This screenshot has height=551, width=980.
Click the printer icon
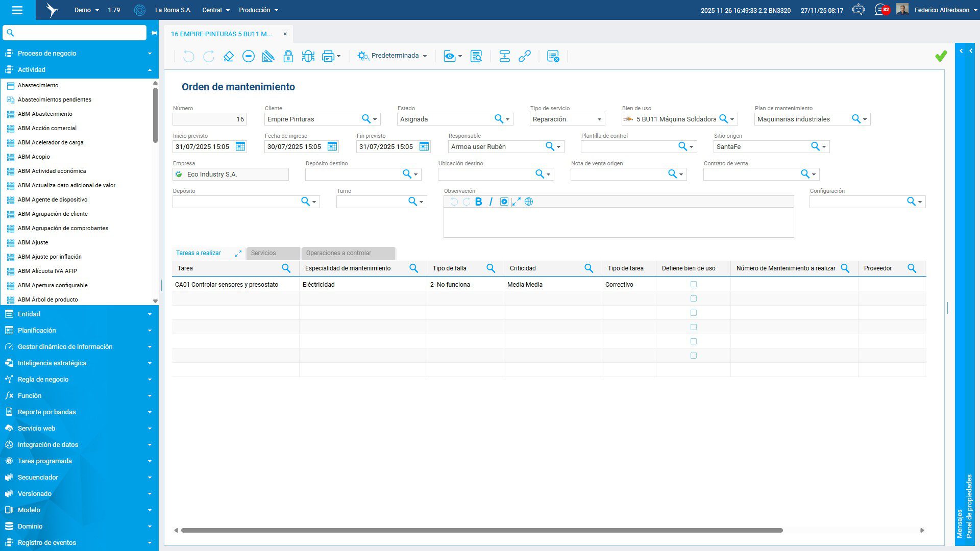328,56
